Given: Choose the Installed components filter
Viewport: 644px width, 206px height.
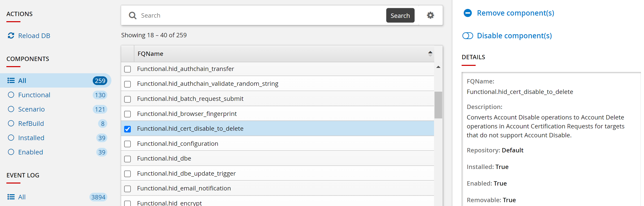Looking at the screenshot, I should tap(11, 138).
